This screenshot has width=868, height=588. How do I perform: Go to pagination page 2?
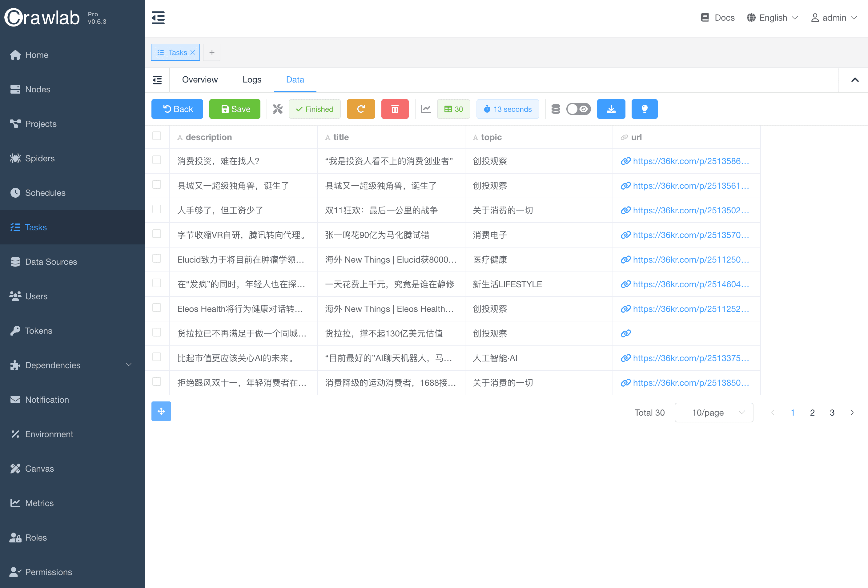(812, 413)
